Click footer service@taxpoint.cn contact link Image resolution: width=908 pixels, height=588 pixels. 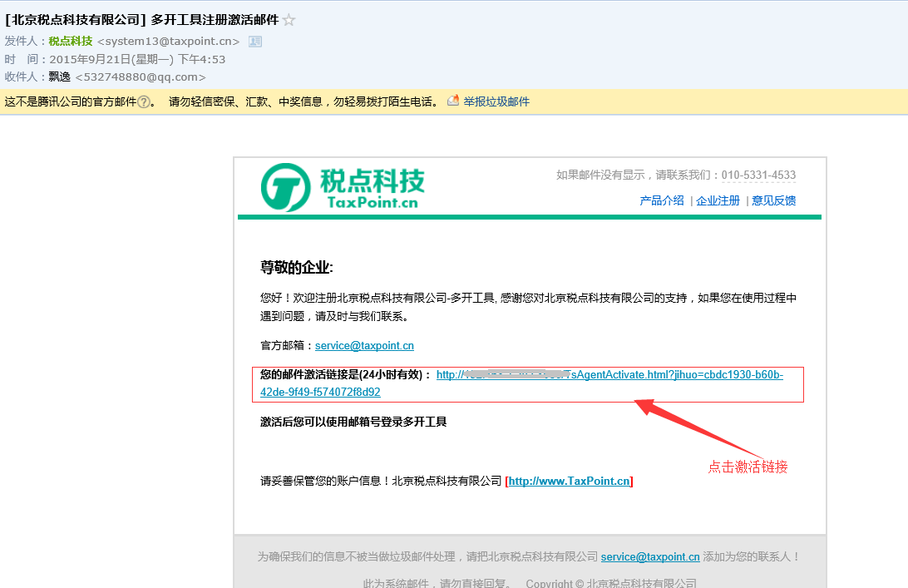pyautogui.click(x=650, y=556)
